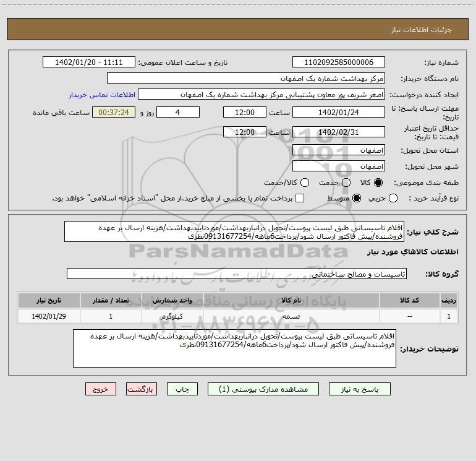Click the استان محل تحویل field اصفهان
476x461 pixels.
[x=339, y=150]
